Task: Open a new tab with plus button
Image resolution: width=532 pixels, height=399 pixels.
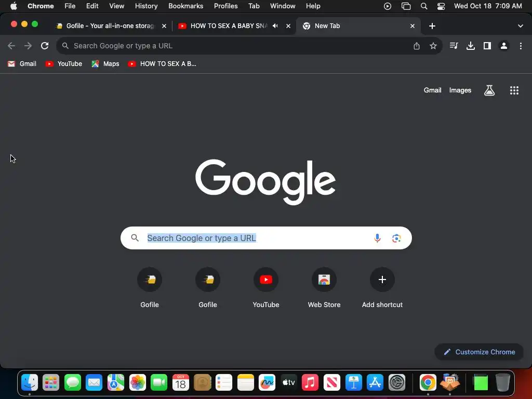Action: pyautogui.click(x=432, y=26)
